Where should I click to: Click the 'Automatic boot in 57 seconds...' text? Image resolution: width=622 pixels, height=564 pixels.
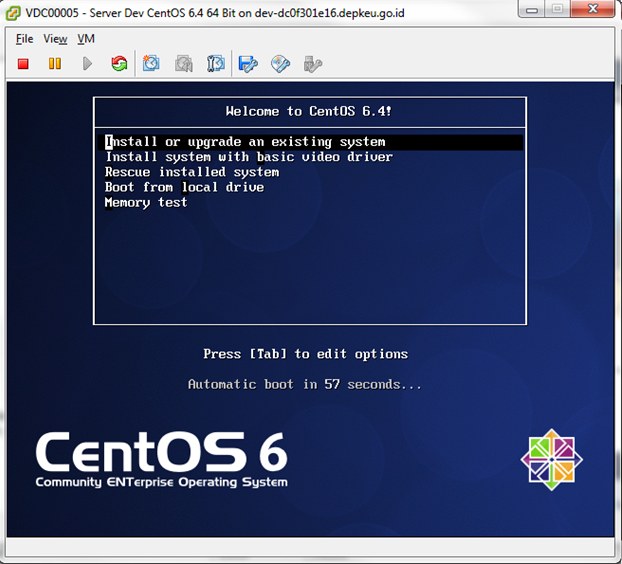pos(305,384)
